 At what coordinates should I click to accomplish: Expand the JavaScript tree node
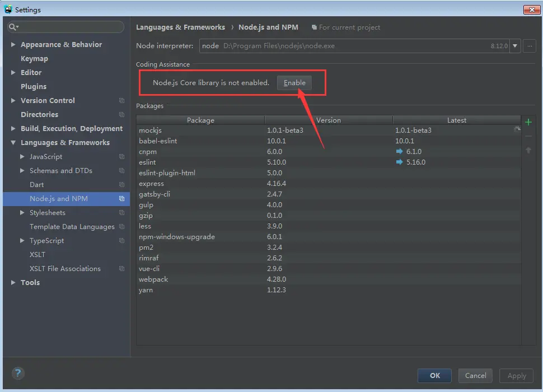point(22,157)
